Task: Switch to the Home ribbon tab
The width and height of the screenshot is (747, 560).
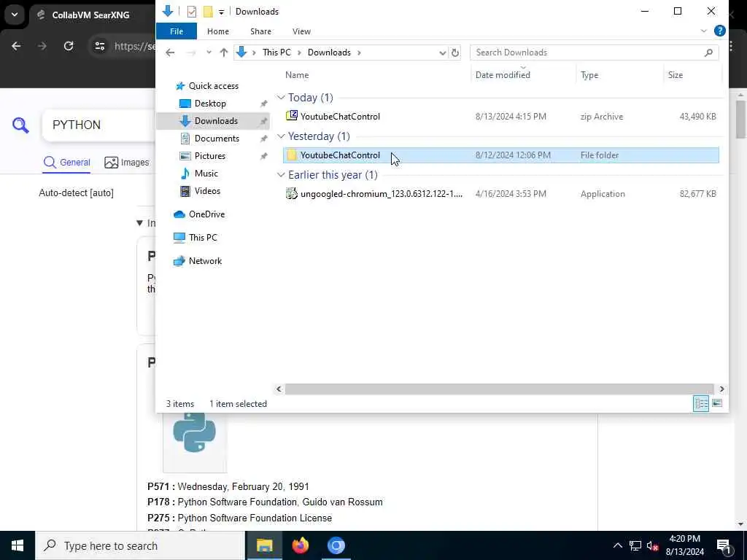Action: point(217,31)
